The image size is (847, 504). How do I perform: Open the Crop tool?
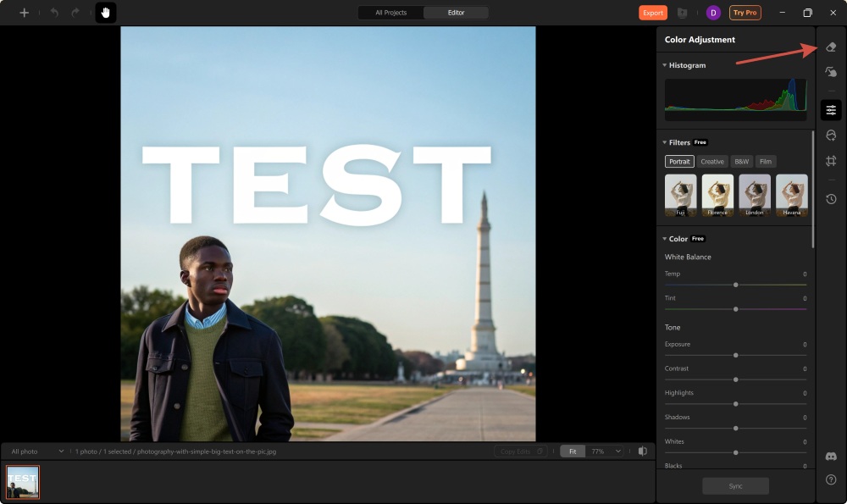point(831,161)
